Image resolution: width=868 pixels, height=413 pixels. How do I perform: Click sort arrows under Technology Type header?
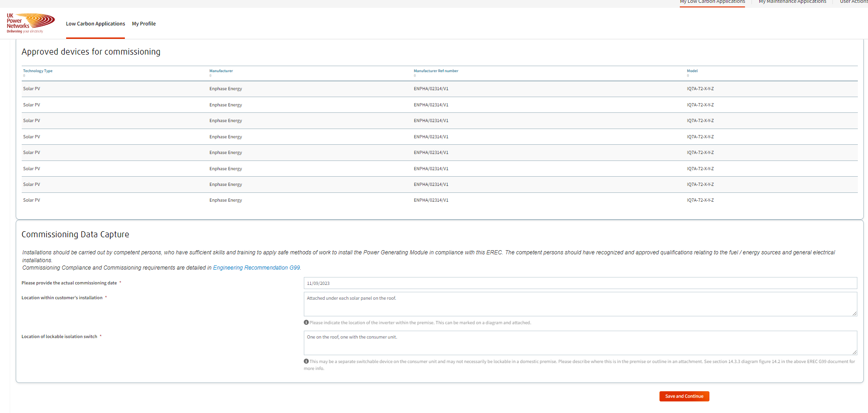[24, 76]
